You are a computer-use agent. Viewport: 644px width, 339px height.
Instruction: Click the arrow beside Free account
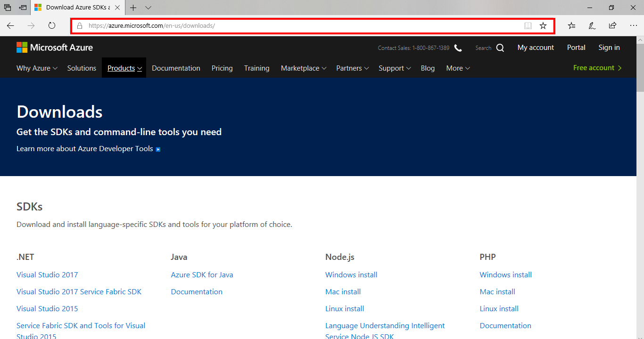619,68
